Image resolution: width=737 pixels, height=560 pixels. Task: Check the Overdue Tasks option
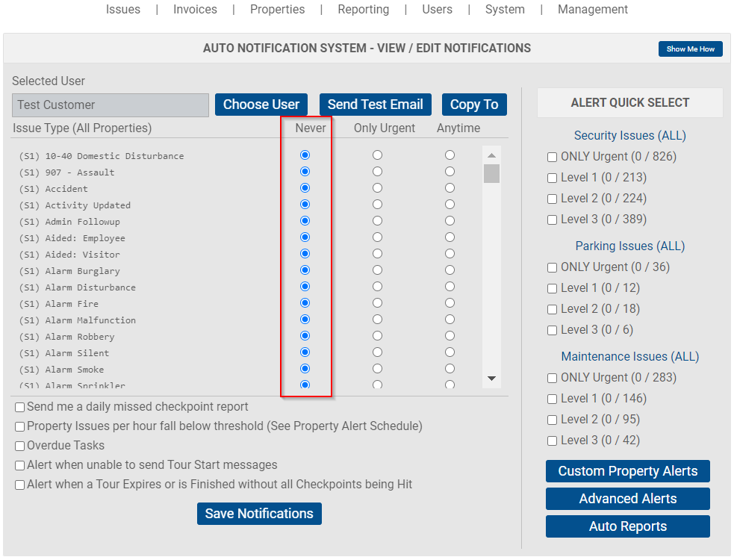[19, 446]
